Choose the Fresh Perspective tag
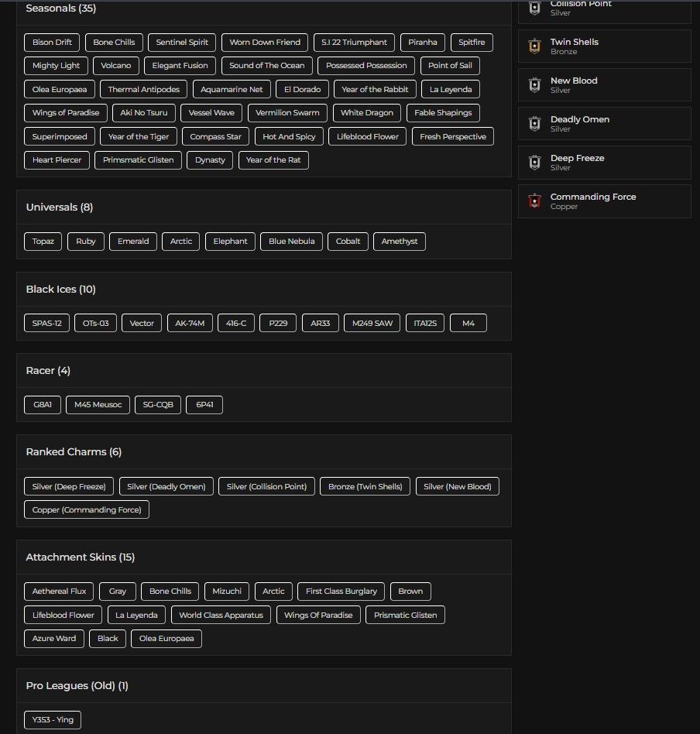This screenshot has height=734, width=700. 453,137
